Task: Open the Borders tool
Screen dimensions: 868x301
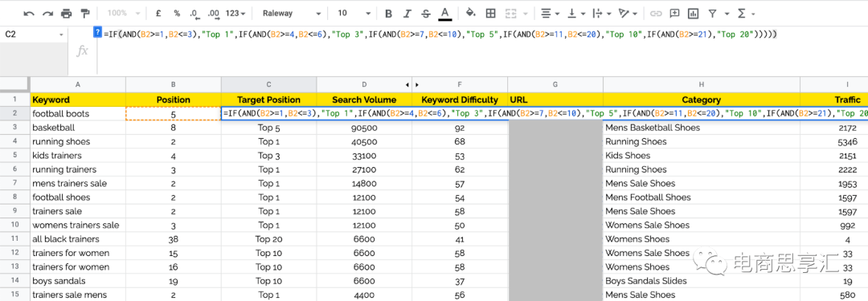Action: pyautogui.click(x=490, y=13)
